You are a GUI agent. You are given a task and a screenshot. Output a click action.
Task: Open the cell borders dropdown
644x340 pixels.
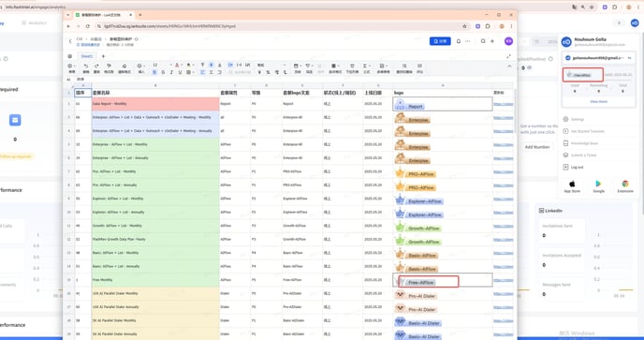(x=190, y=72)
